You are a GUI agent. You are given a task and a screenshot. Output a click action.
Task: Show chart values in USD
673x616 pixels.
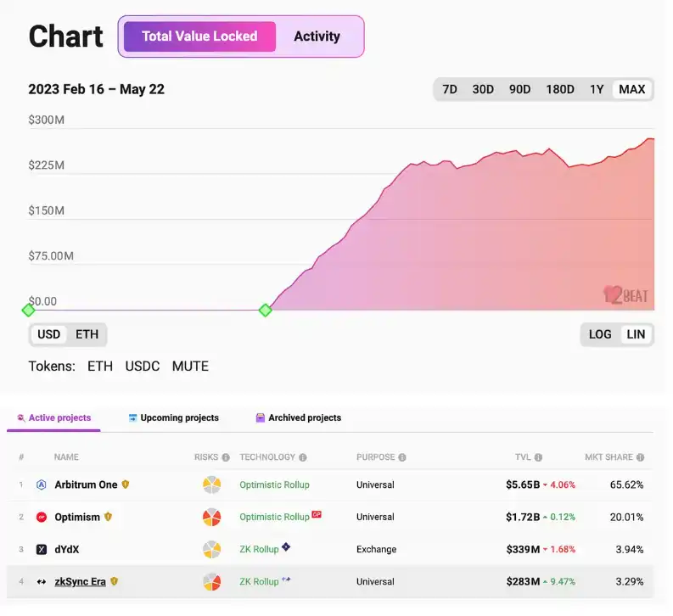tap(49, 334)
